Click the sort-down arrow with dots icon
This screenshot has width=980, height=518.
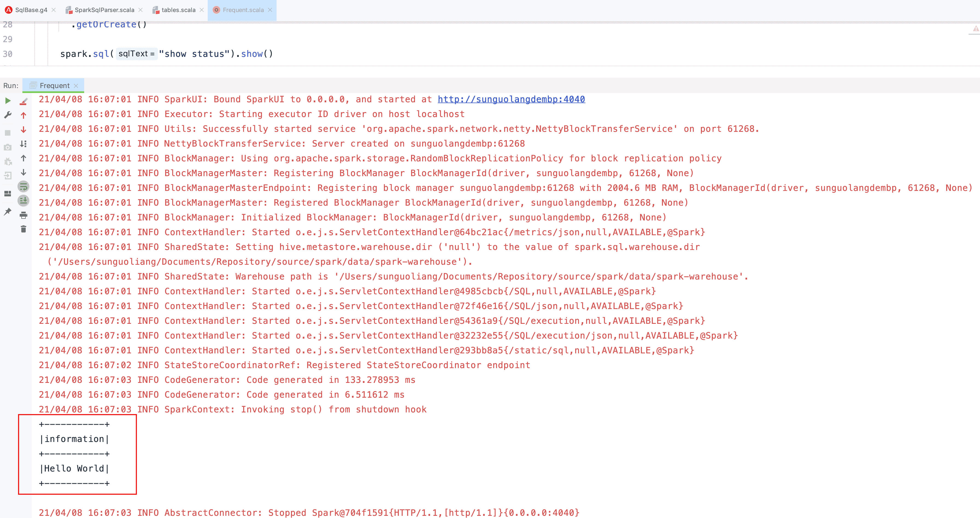point(24,144)
